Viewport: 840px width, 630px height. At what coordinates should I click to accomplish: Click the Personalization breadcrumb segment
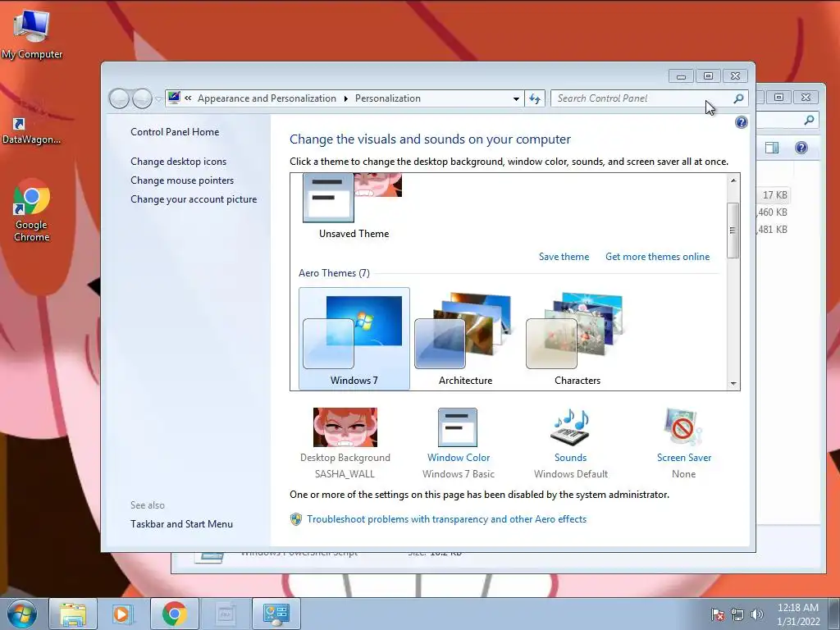(388, 98)
